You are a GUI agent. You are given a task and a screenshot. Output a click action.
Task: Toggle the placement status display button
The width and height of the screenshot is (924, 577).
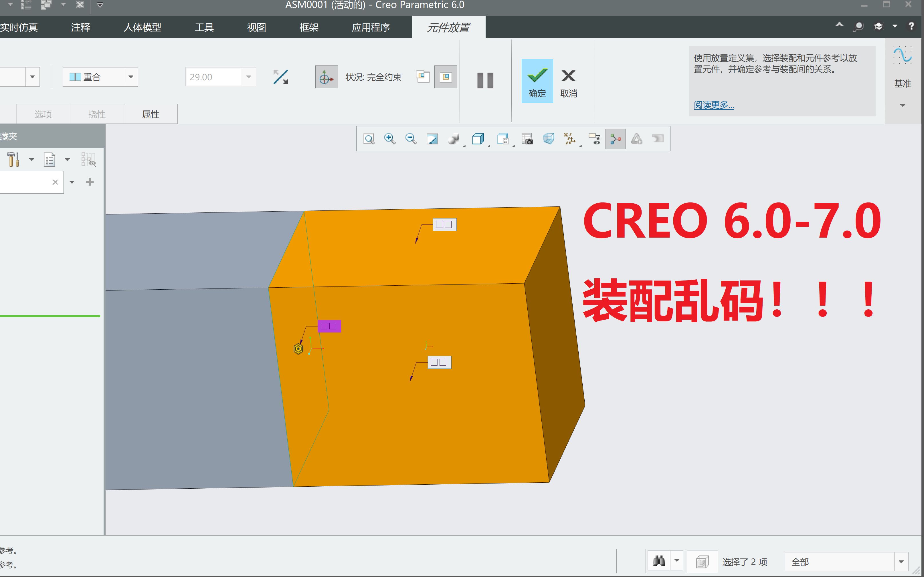446,77
